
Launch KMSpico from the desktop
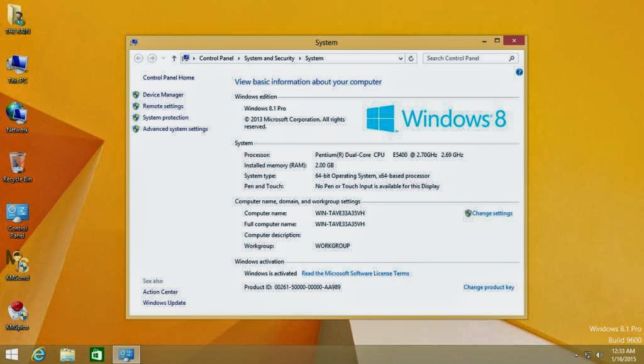coord(16,312)
